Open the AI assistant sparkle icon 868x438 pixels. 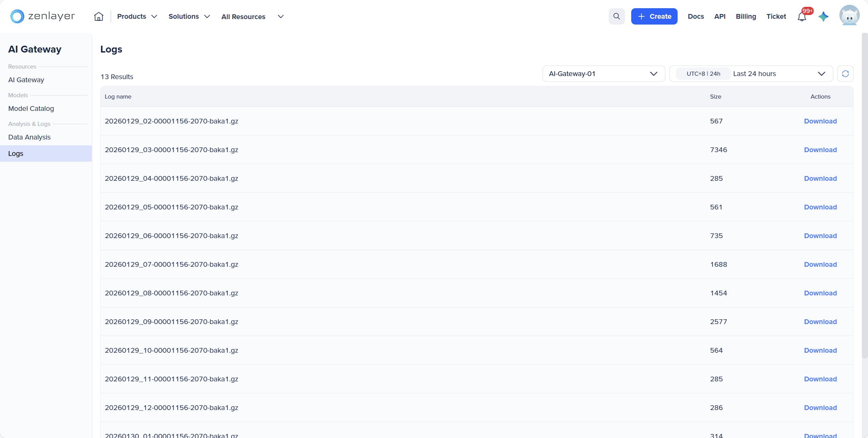click(823, 16)
